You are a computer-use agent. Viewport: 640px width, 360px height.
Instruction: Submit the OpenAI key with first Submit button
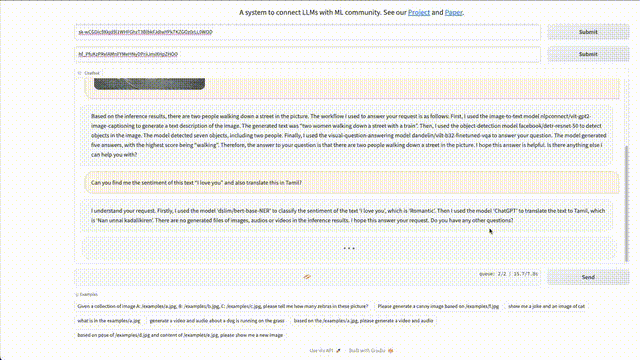(x=588, y=32)
